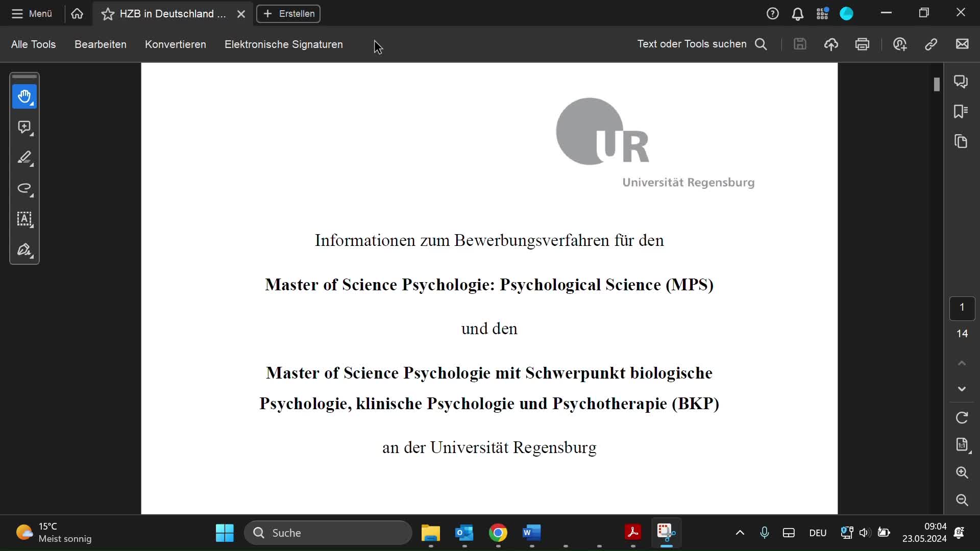Open the Konvertieren menu

pos(176,44)
